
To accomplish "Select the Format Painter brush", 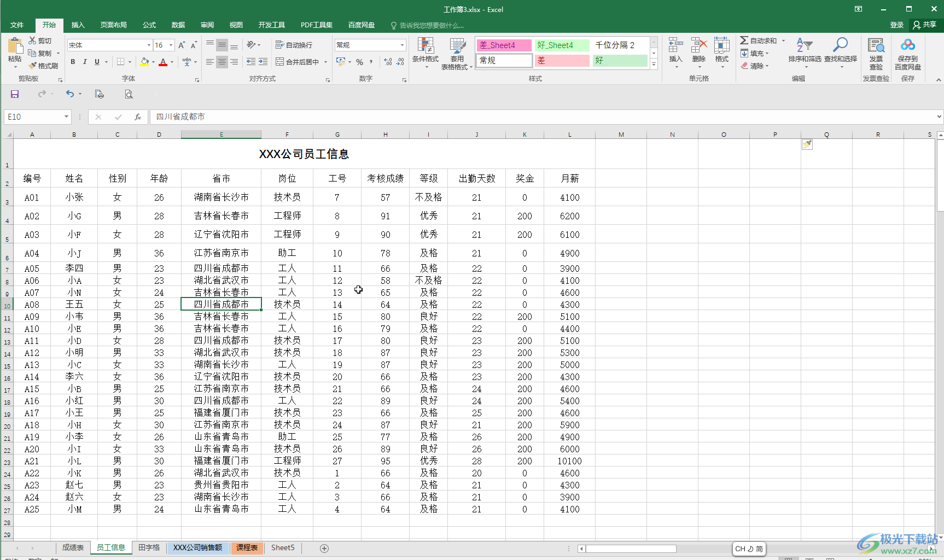I will point(43,66).
